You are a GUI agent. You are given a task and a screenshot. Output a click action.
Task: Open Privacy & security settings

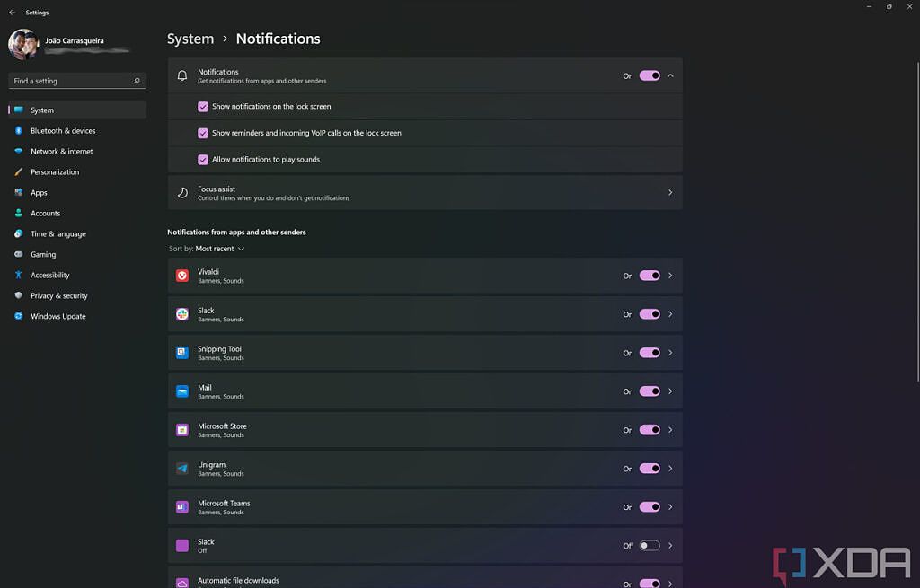tap(59, 295)
